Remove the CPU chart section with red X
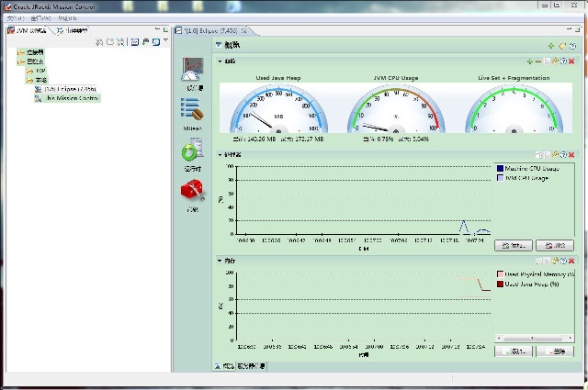This screenshot has height=390, width=588. click(x=571, y=154)
